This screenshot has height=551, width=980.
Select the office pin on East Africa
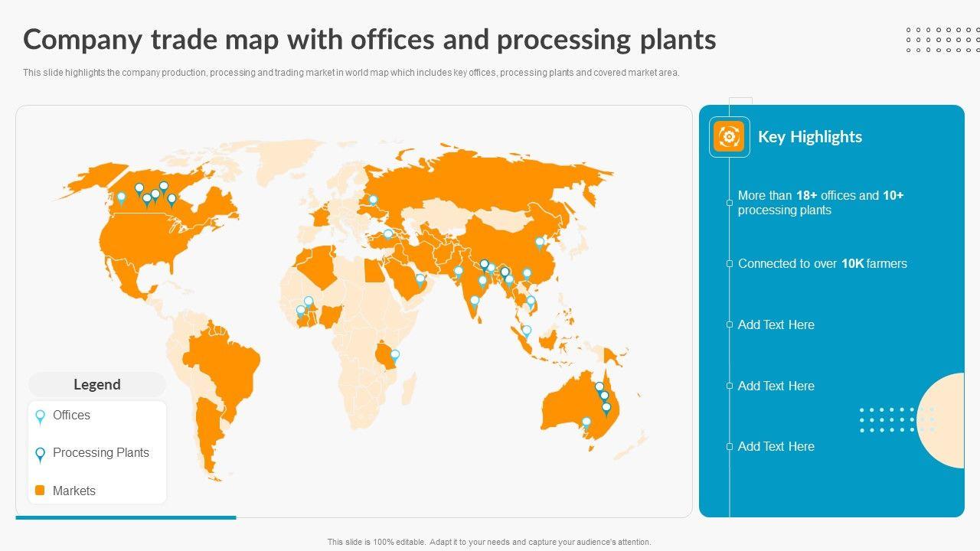(x=395, y=357)
